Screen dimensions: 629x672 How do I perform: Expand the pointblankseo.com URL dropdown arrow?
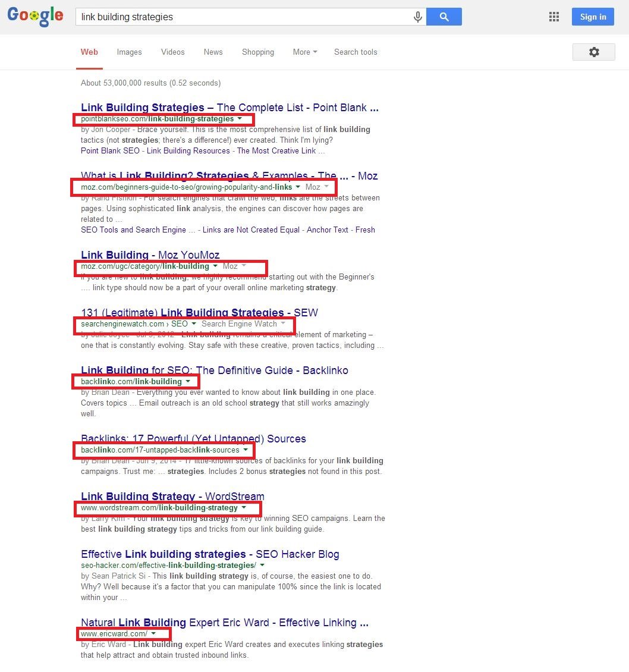click(240, 118)
